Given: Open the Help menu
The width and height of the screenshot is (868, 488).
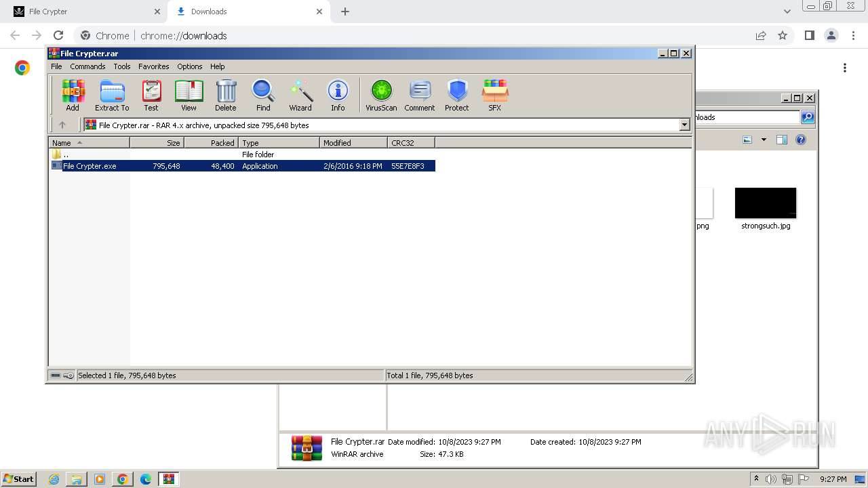Looking at the screenshot, I should coord(218,66).
